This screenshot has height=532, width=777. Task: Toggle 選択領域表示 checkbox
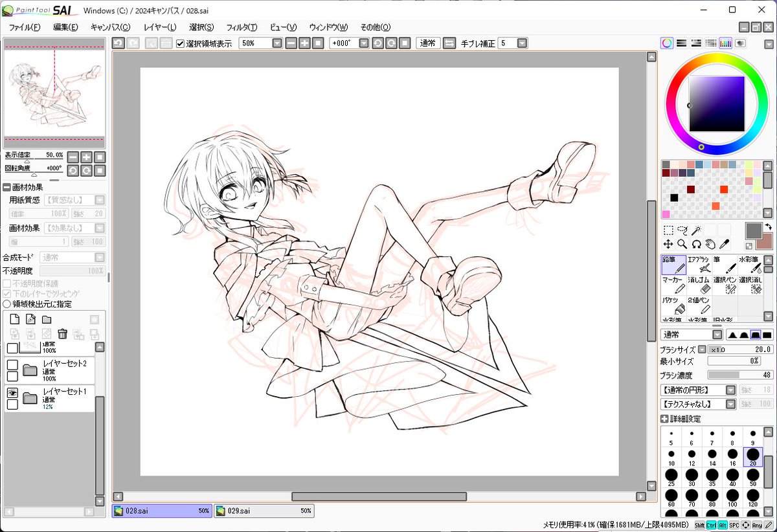(x=181, y=44)
